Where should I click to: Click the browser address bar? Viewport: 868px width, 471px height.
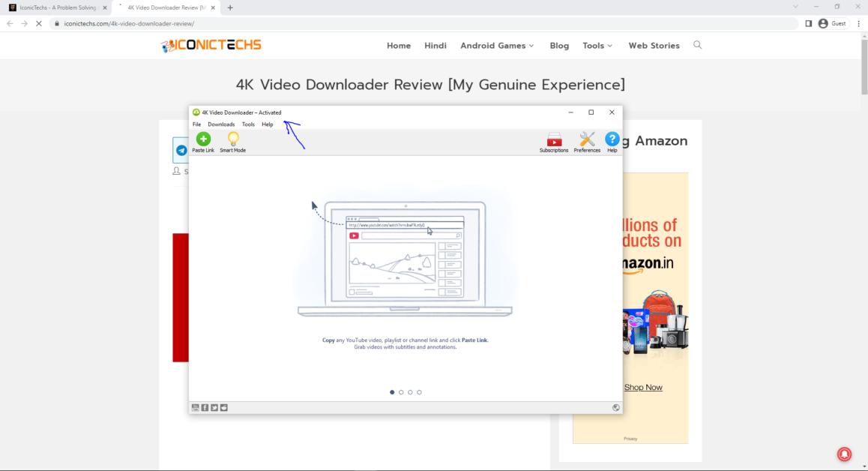tap(424, 23)
